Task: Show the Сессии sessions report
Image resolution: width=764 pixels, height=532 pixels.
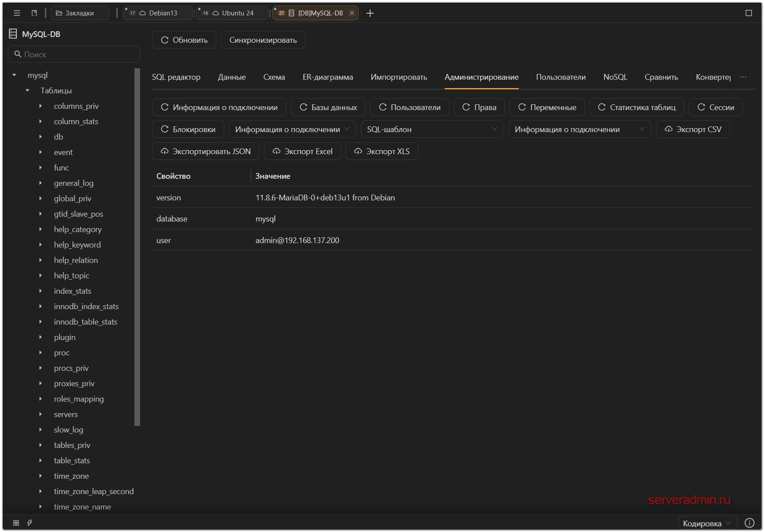Action: point(716,107)
